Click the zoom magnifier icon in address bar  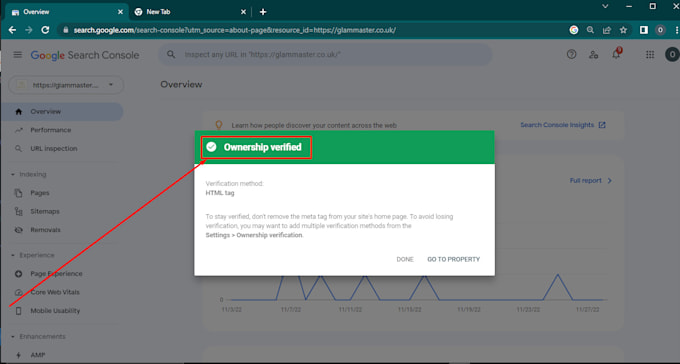[590, 30]
